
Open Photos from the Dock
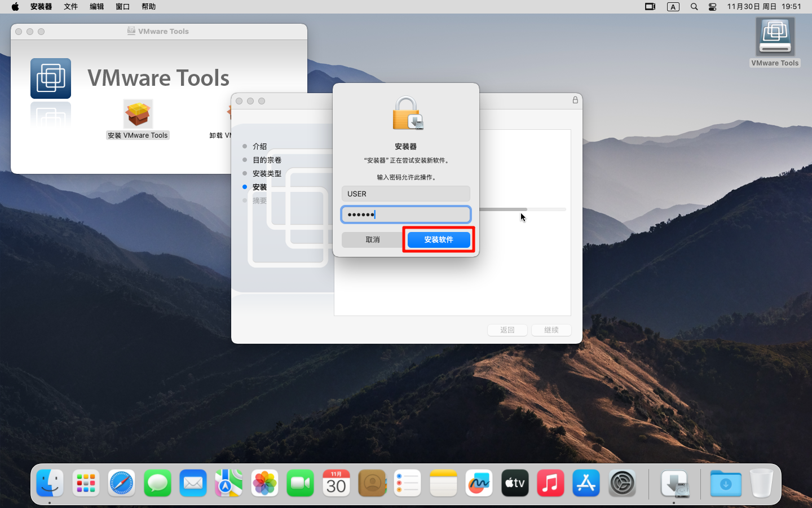(264, 483)
